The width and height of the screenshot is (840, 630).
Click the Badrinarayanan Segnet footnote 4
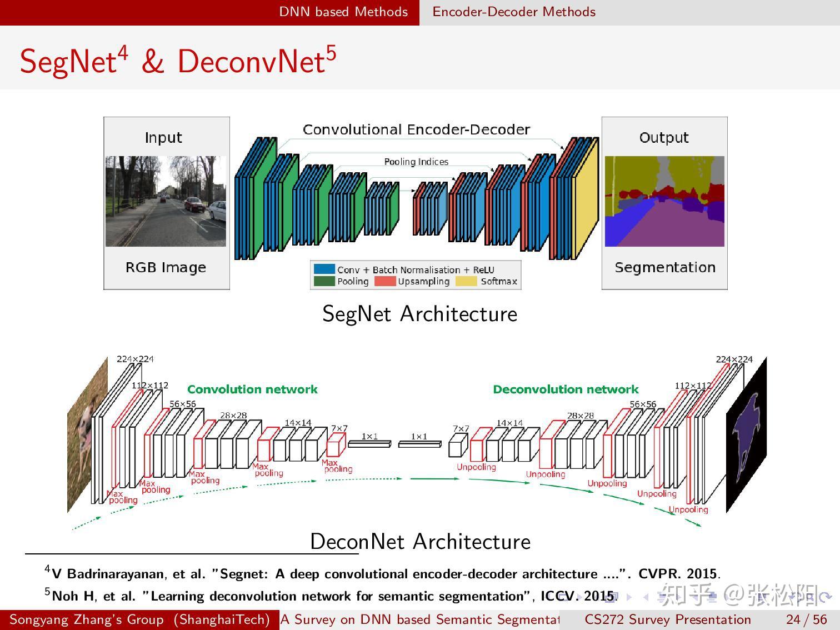click(x=382, y=573)
